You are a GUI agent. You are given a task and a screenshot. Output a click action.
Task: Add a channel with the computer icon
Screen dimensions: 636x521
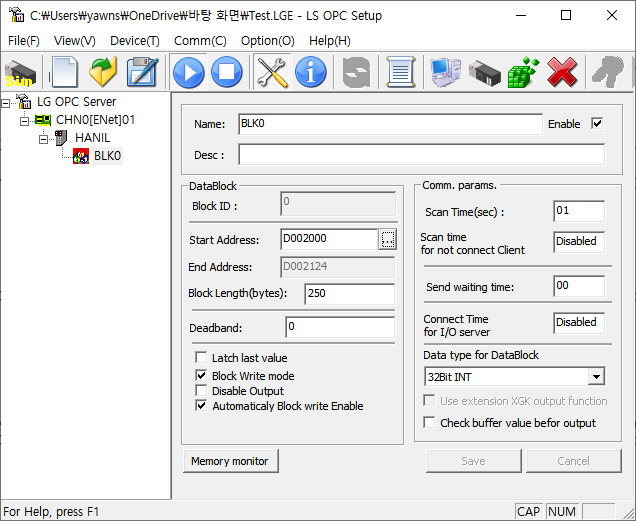coord(445,73)
